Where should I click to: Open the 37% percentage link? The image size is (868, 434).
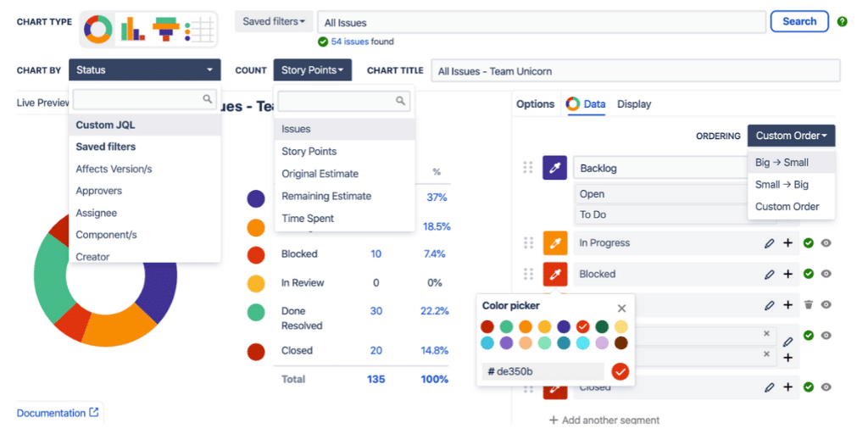tap(437, 198)
